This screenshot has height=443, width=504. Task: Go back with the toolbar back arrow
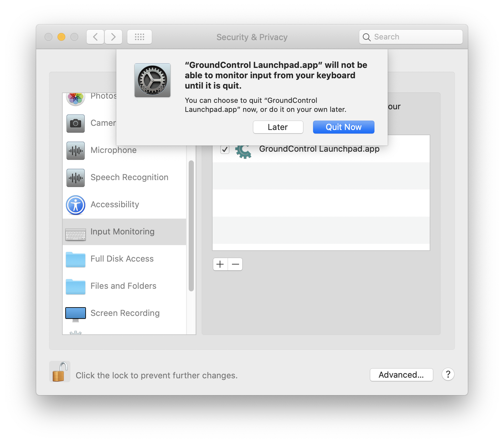coord(95,37)
